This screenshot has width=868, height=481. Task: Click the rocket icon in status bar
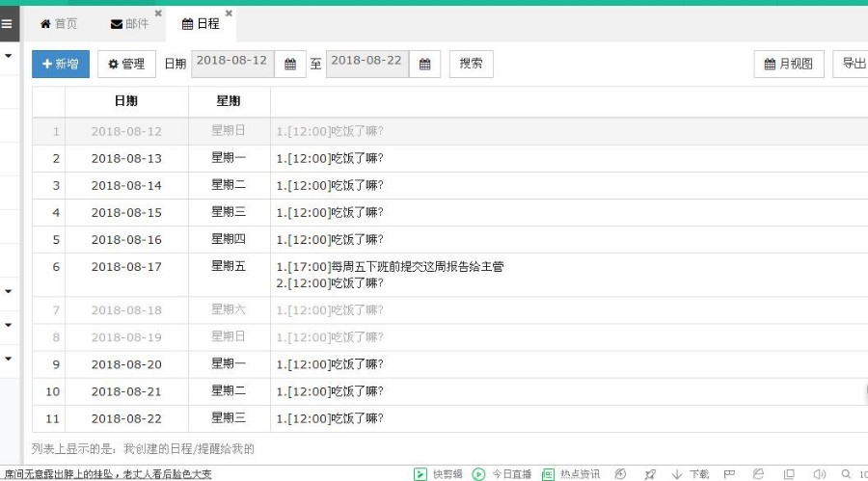(650, 474)
